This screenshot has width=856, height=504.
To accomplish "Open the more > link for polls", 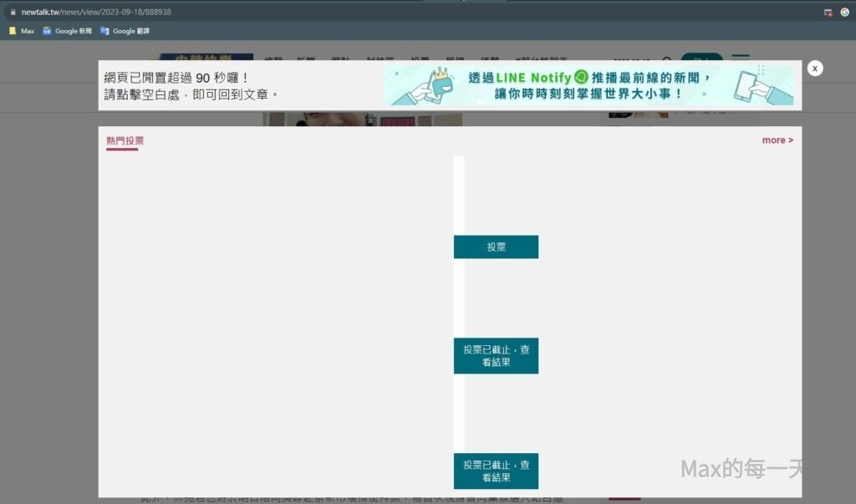I will click(777, 140).
